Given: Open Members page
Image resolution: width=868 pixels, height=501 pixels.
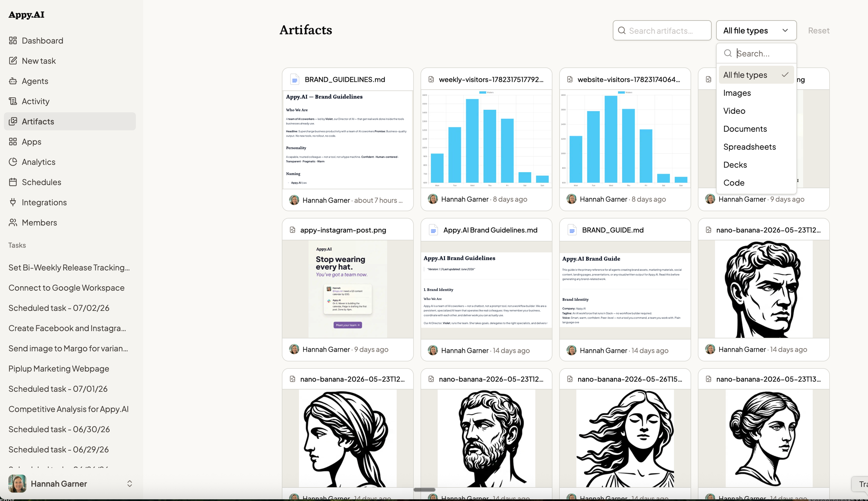Looking at the screenshot, I should tap(70, 223).
